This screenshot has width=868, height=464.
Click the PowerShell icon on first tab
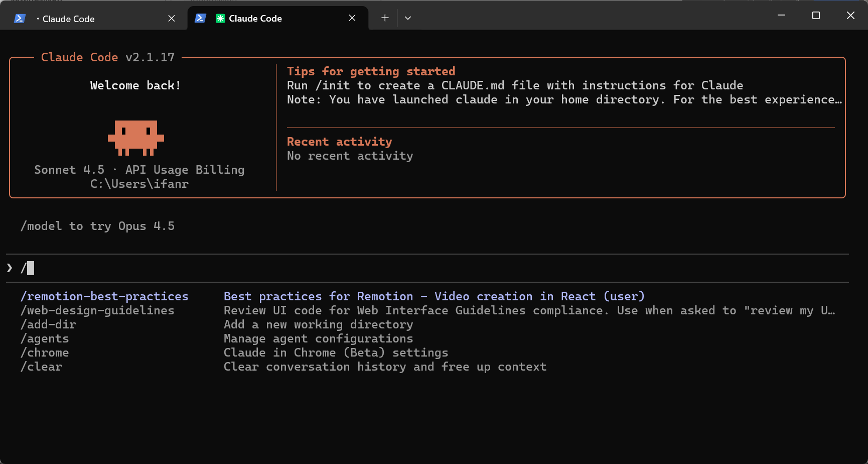point(20,19)
